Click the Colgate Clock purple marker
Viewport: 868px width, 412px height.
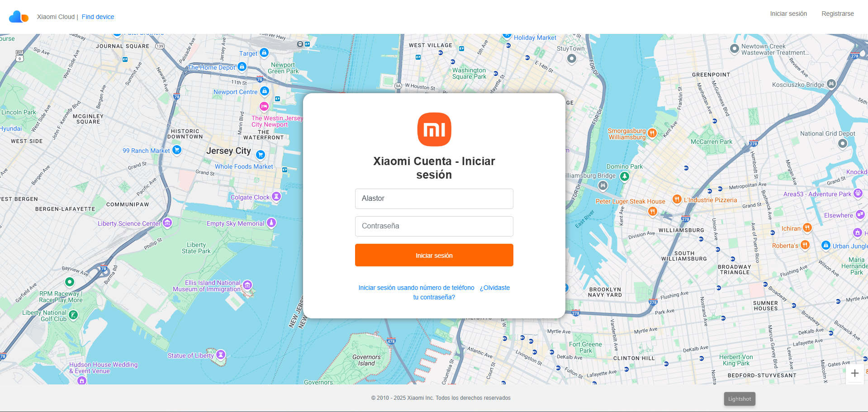[x=276, y=196]
